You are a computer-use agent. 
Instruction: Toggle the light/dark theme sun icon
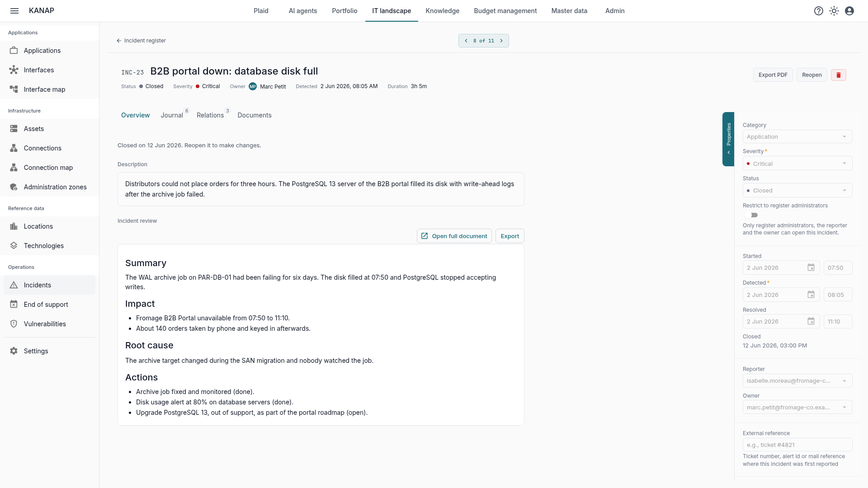834,11
